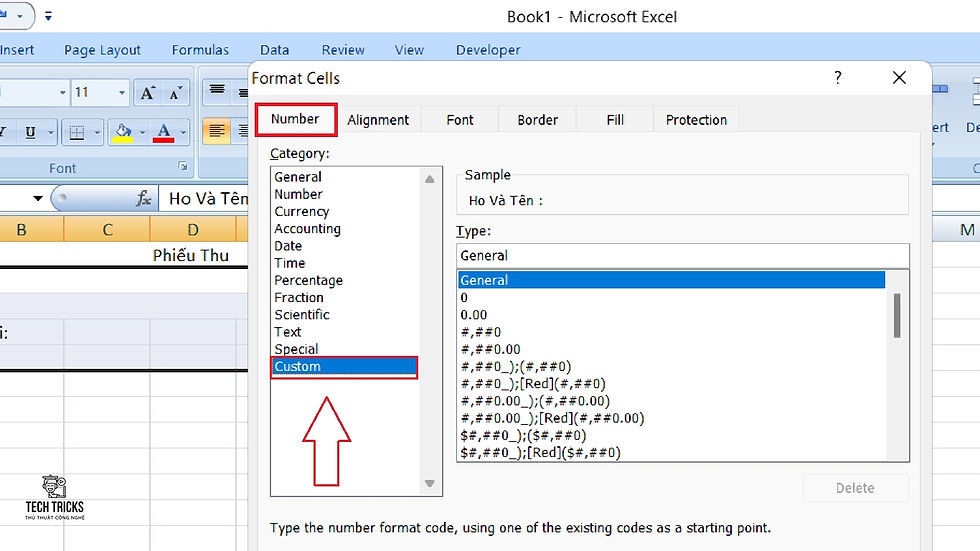Select Fraction category

click(299, 297)
